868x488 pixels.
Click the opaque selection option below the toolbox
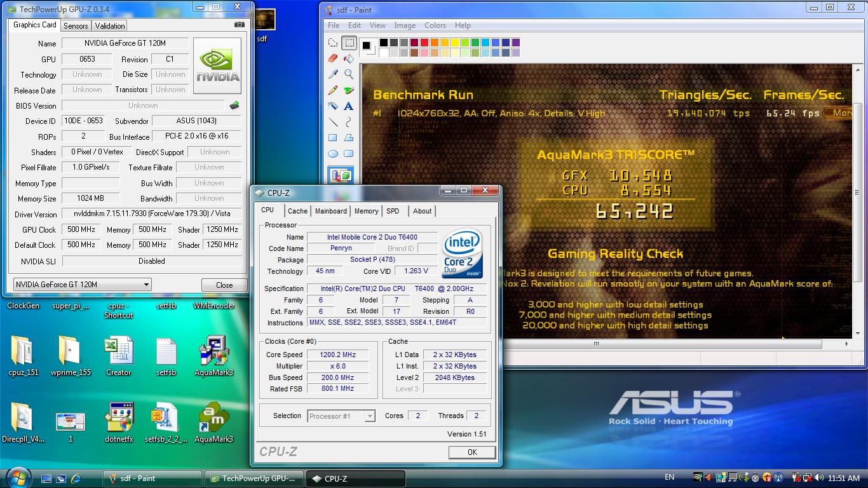tap(341, 175)
